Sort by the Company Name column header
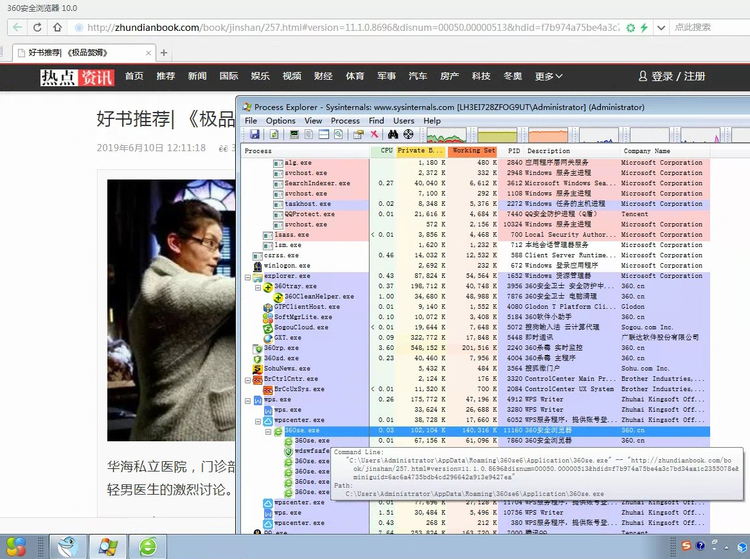This screenshot has width=750, height=559. tap(664, 151)
